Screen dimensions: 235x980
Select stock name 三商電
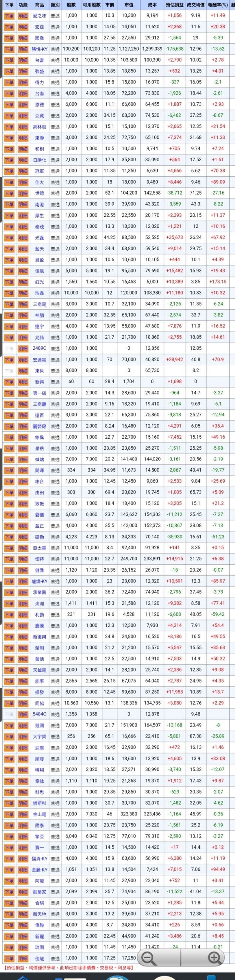tap(39, 304)
